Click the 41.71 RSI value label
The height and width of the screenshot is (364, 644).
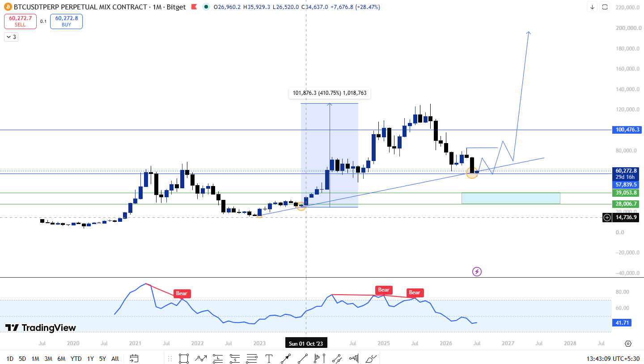622,322
